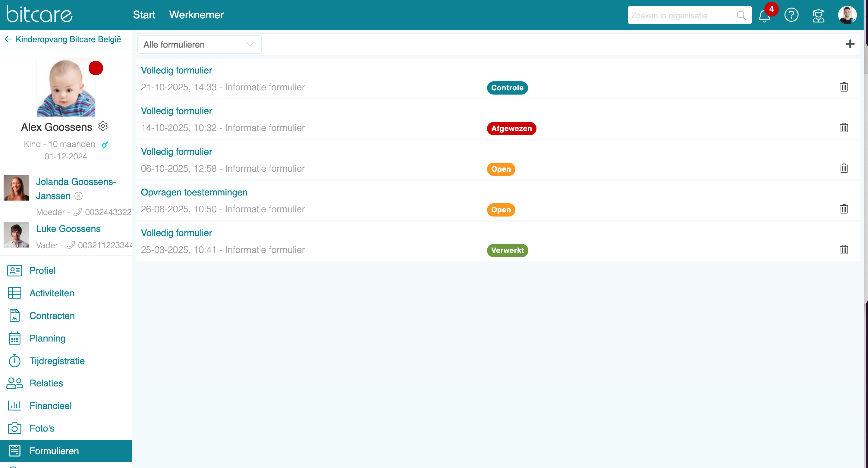Expand the Alle formulieren dropdown
Screen dimensions: 868x468
point(199,45)
